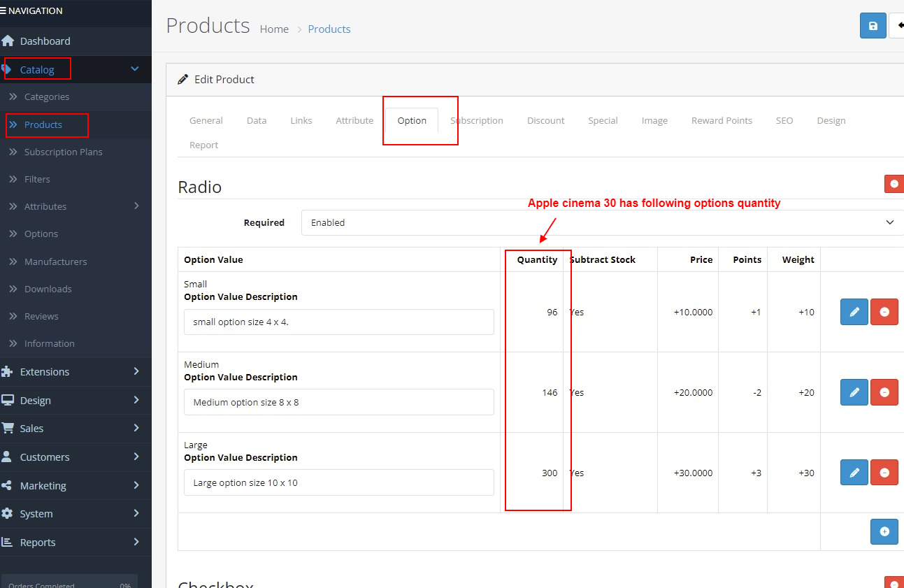Click the Products breadcrumb link

click(x=329, y=29)
